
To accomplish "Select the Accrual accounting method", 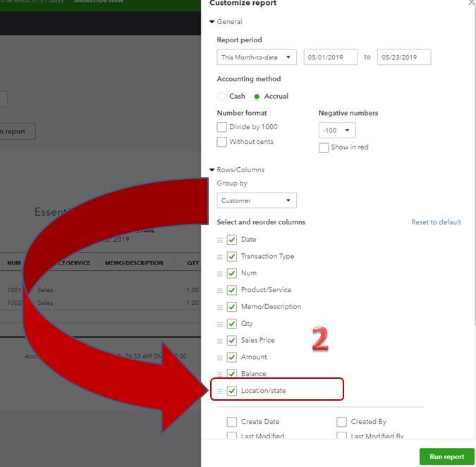I will 257,97.
